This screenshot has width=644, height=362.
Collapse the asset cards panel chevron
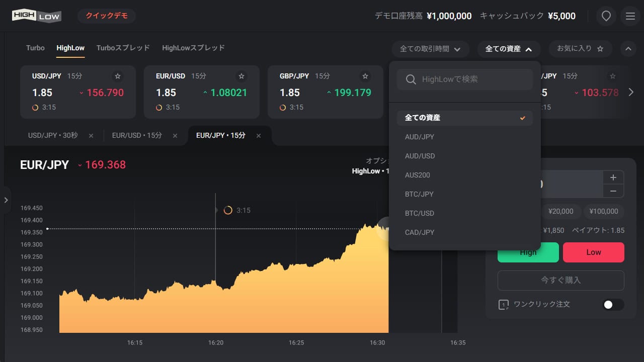pos(628,49)
